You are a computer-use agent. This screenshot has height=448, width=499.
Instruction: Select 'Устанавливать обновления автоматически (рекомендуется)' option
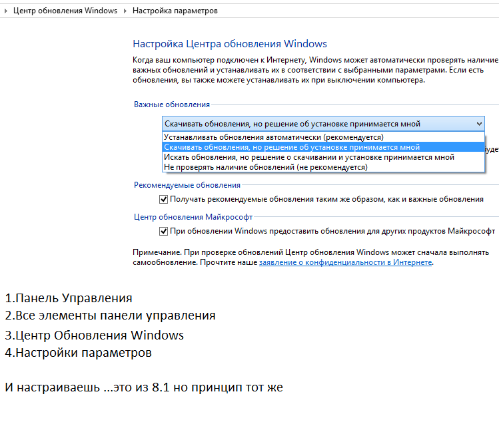(323, 137)
